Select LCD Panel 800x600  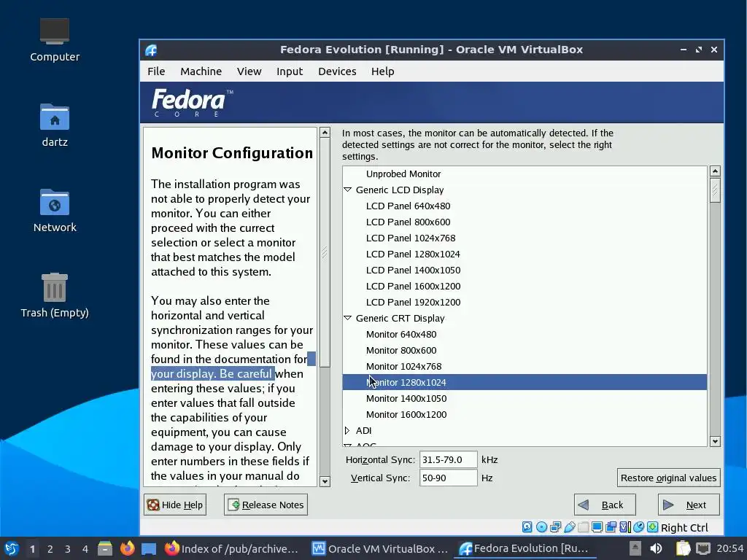click(x=525, y=222)
